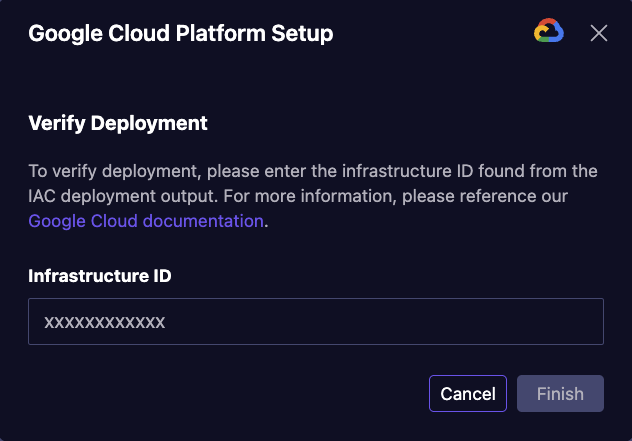Click the Google Cloud logo icon
The height and width of the screenshot is (441, 632).
coord(549,31)
